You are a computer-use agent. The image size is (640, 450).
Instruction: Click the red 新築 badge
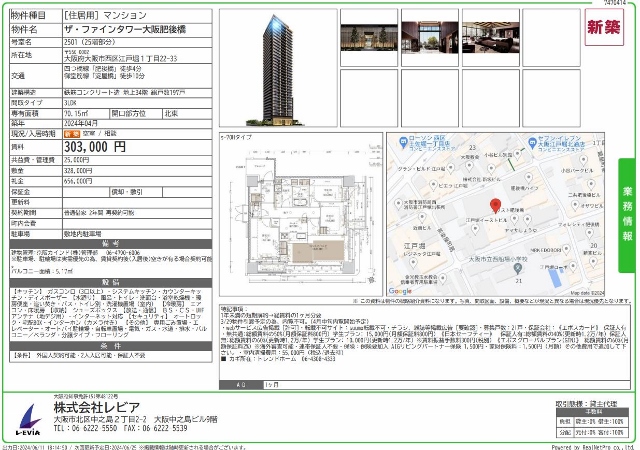[x=604, y=27]
